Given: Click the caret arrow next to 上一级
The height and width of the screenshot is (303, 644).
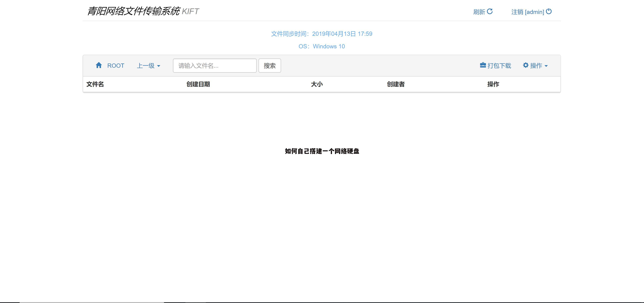Looking at the screenshot, I should click(159, 66).
